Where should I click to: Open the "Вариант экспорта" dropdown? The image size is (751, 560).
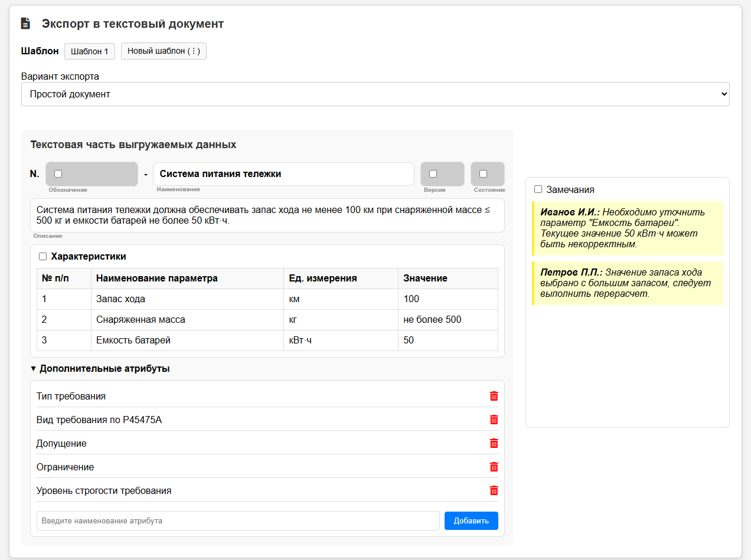pyautogui.click(x=375, y=94)
